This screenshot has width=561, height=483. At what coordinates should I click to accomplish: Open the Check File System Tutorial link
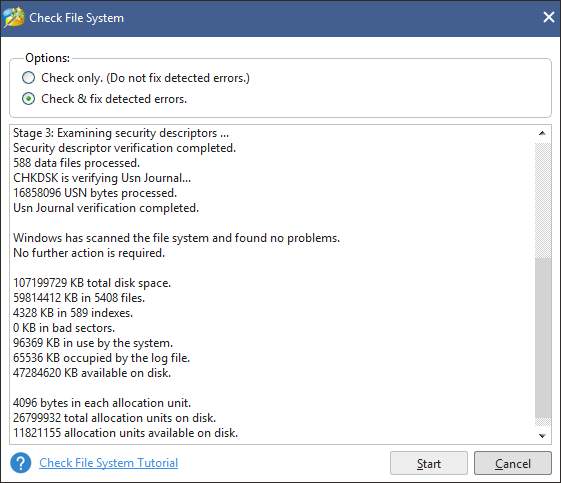click(x=108, y=463)
